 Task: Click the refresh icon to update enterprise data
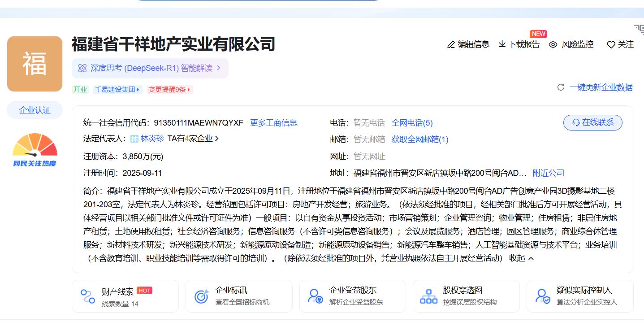point(561,87)
